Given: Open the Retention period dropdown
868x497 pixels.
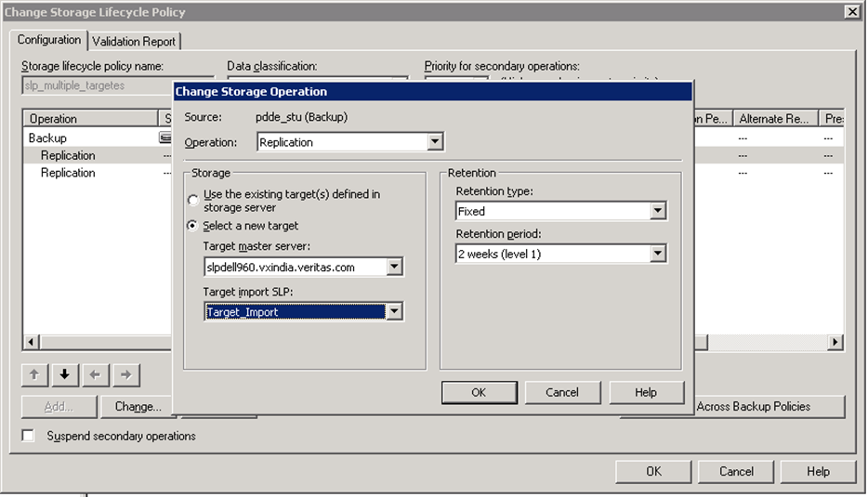Looking at the screenshot, I should 658,254.
